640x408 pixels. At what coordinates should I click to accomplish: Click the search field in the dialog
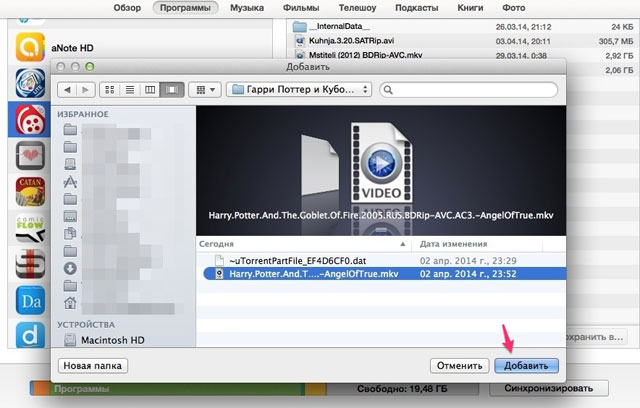point(469,90)
